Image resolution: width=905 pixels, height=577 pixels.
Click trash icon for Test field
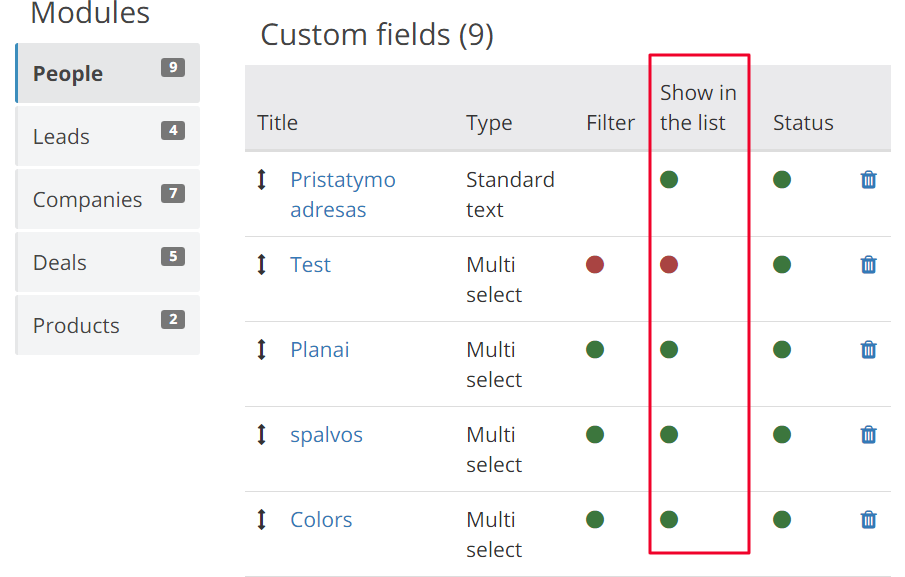click(x=868, y=264)
